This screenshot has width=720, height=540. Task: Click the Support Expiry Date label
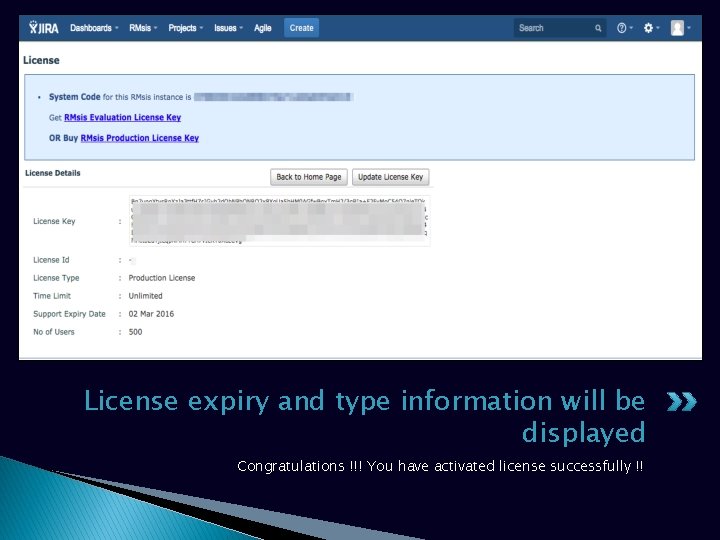pyautogui.click(x=69, y=314)
